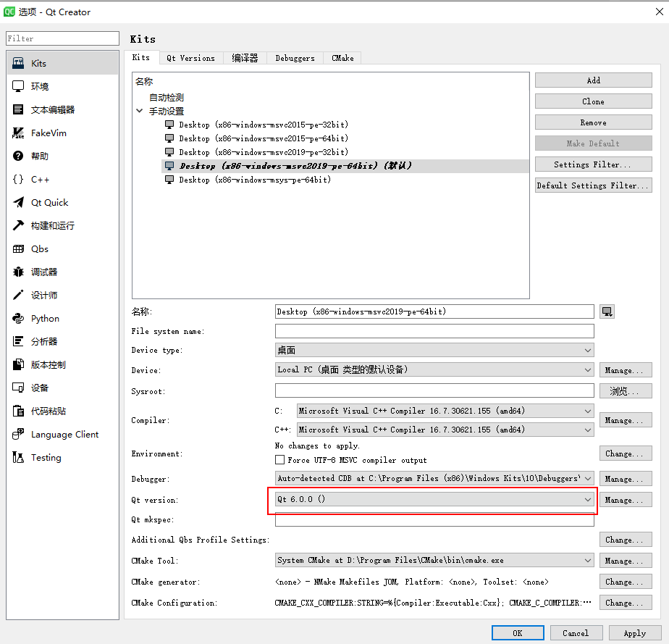Image resolution: width=669 pixels, height=644 pixels.
Task: Click Manage button next to Compiler
Action: 626,420
